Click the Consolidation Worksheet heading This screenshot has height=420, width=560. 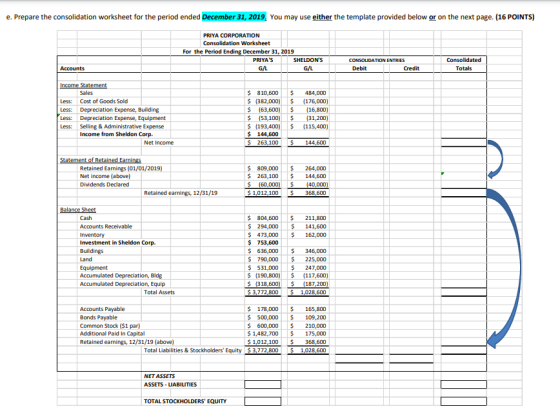click(236, 43)
